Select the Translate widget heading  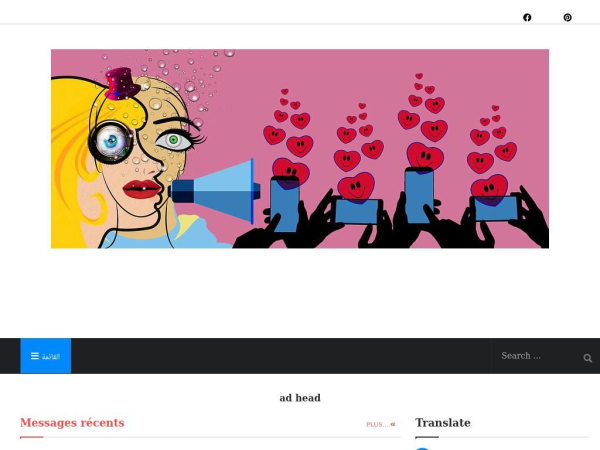(x=443, y=423)
